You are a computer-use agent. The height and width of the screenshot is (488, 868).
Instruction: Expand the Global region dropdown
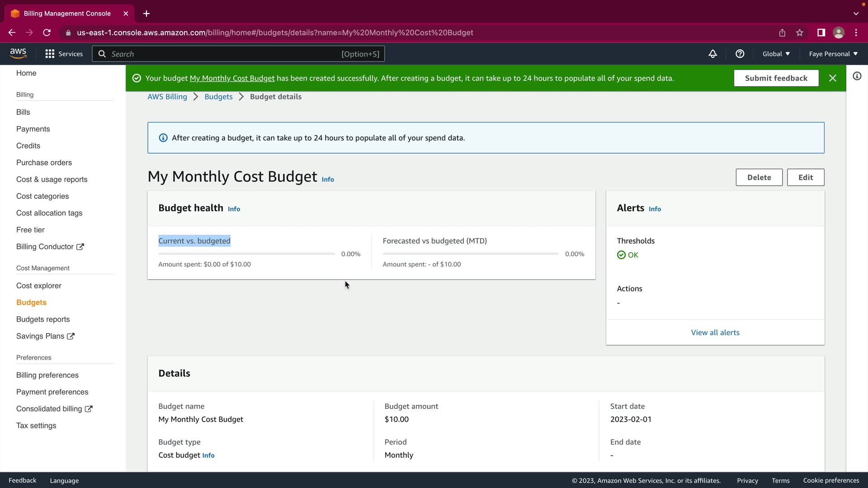click(x=776, y=54)
